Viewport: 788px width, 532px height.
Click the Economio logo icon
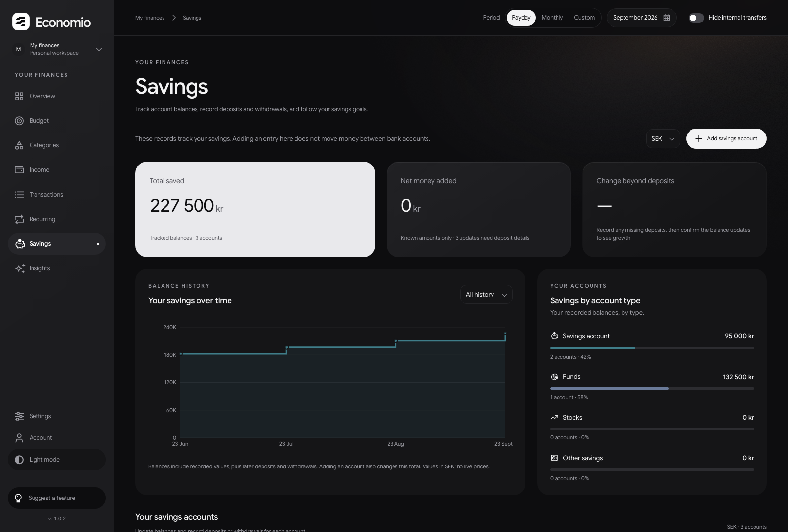point(21,22)
